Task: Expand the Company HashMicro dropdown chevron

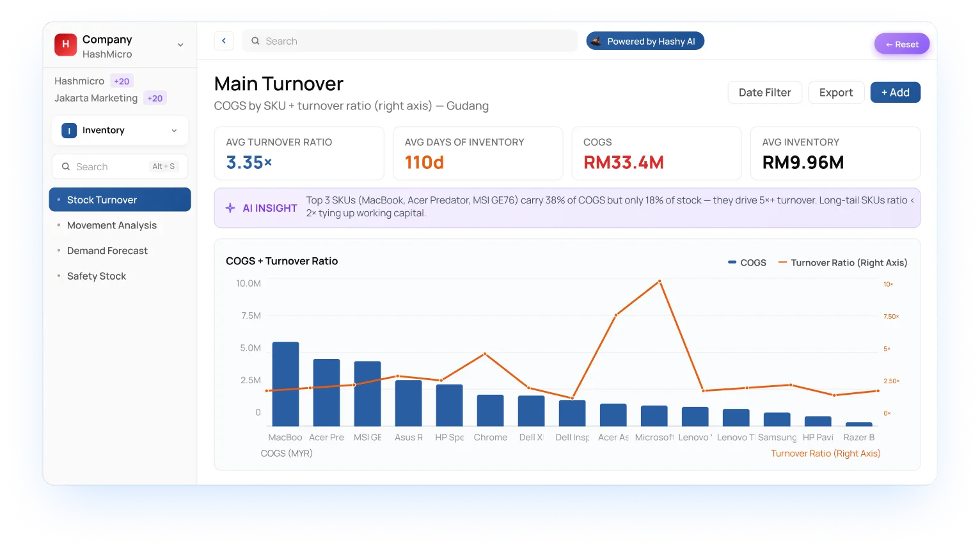Action: [180, 45]
